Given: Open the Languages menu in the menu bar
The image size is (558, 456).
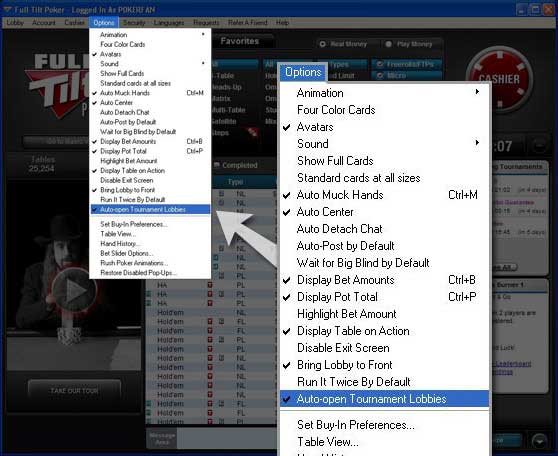Looking at the screenshot, I should click(x=169, y=23).
